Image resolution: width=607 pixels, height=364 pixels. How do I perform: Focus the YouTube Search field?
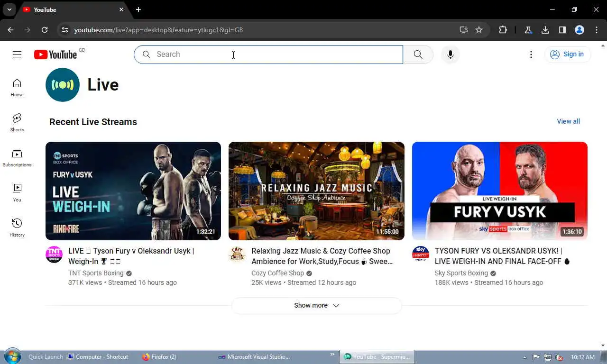(x=268, y=55)
